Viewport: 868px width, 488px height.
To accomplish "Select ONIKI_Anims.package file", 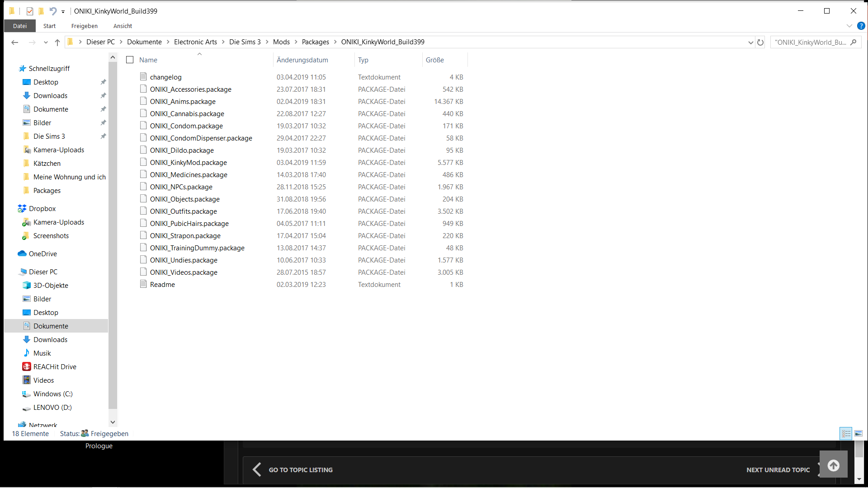I will click(183, 101).
